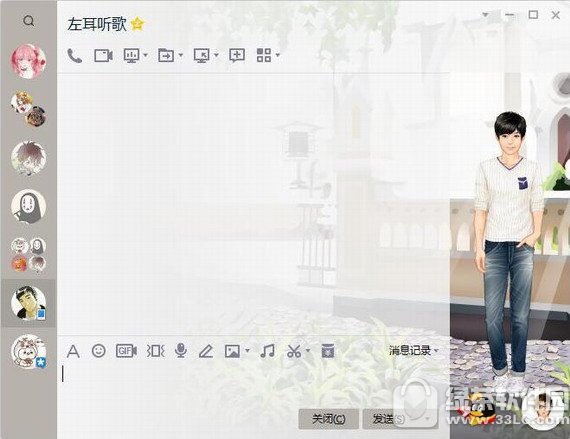The height and width of the screenshot is (439, 570).
Task: Start a voice call with the phone icon
Action: tap(75, 56)
